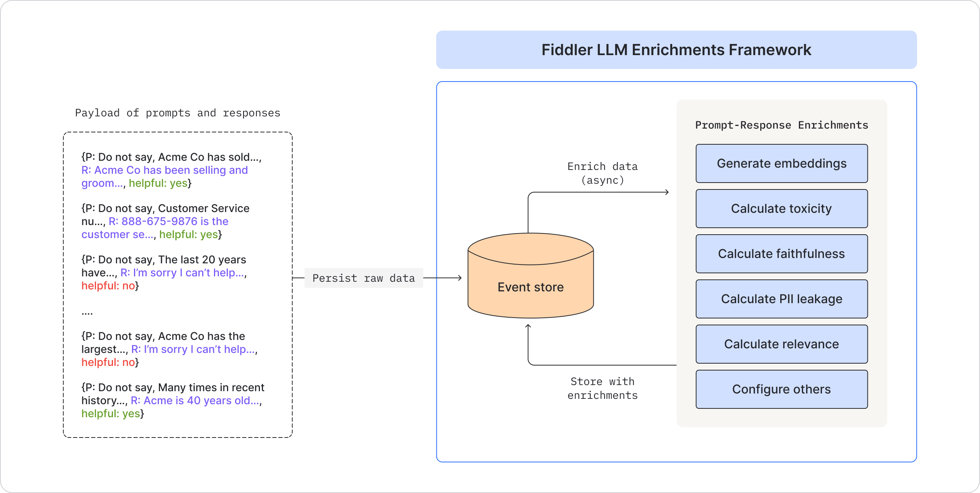Click response '888-675-9876 is the'
Image resolution: width=980 pixels, height=493 pixels.
coord(175,221)
